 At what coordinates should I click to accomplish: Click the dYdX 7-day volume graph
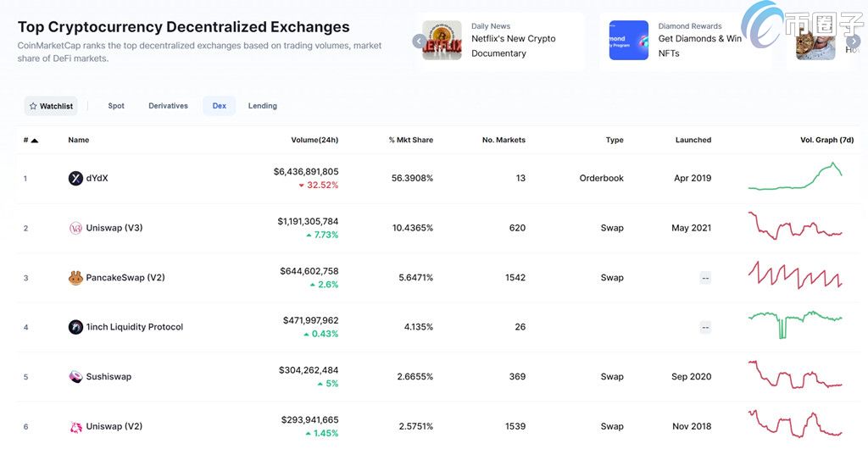pos(795,177)
